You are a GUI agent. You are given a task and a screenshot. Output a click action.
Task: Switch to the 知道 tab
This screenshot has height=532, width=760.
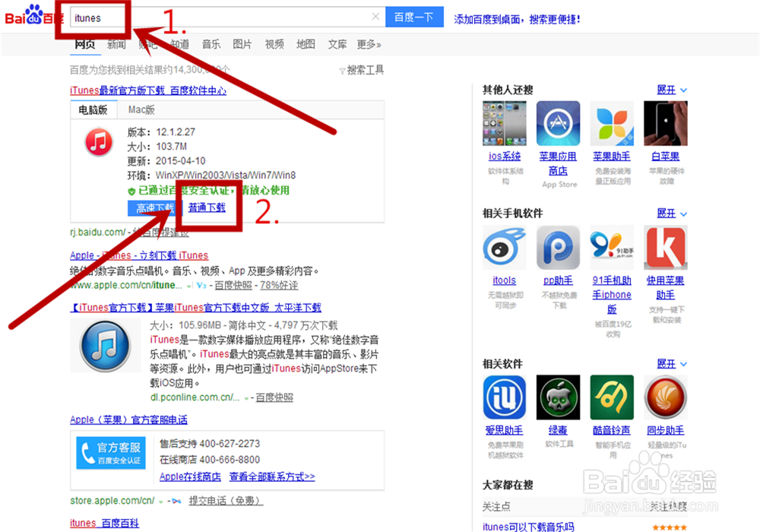[x=179, y=44]
